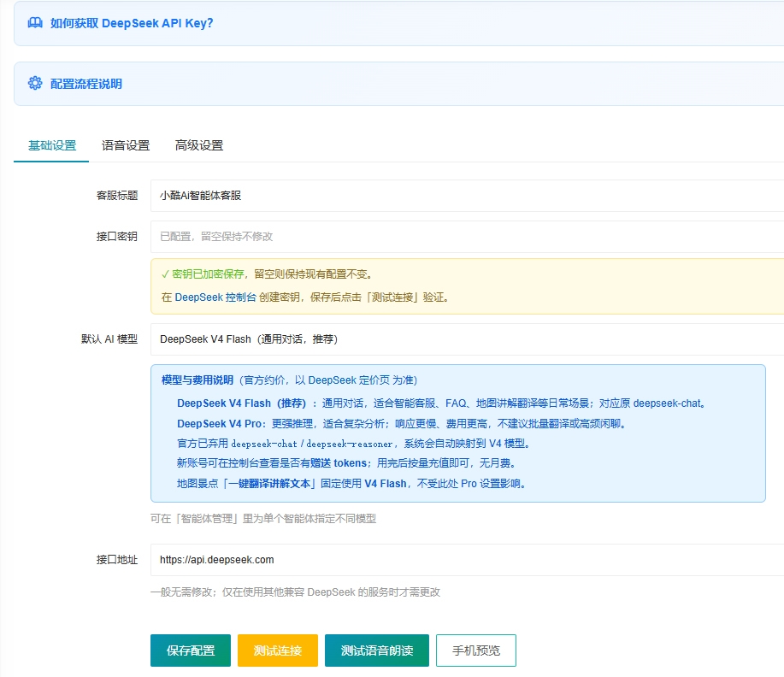The width and height of the screenshot is (784, 677).
Task: Open the 手机预览 button
Action: click(476, 651)
